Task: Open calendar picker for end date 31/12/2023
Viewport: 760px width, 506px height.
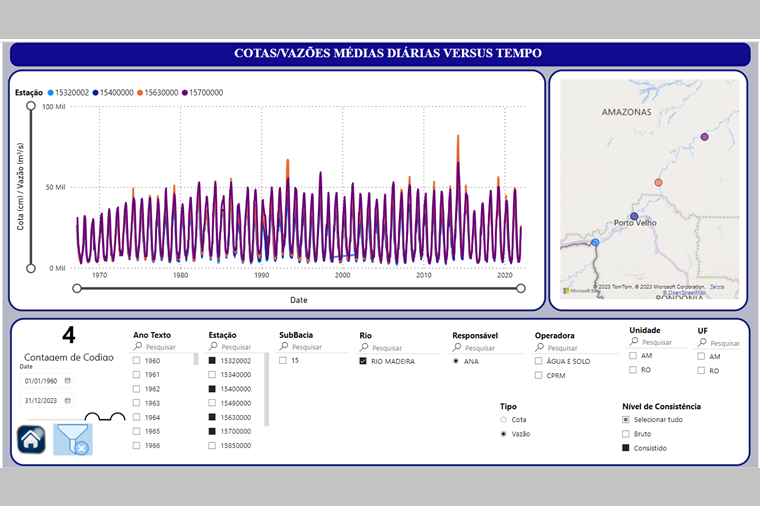Action: 67,400
